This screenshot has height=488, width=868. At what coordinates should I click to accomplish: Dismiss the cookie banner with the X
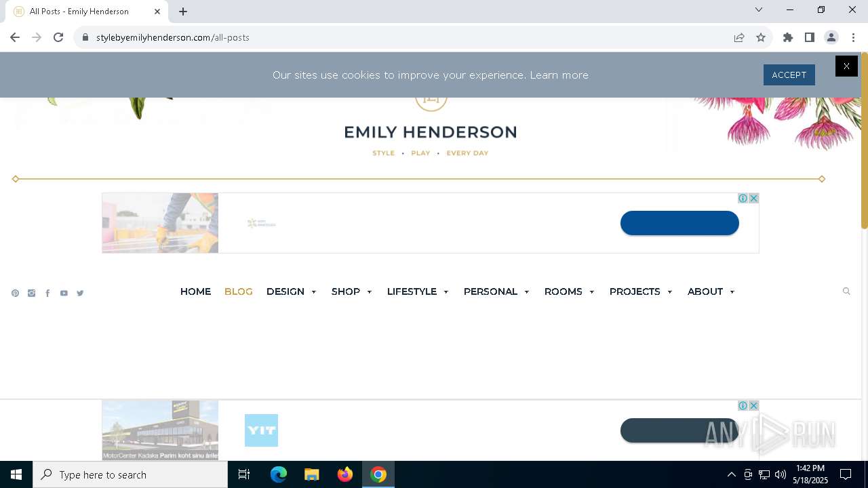tap(846, 66)
